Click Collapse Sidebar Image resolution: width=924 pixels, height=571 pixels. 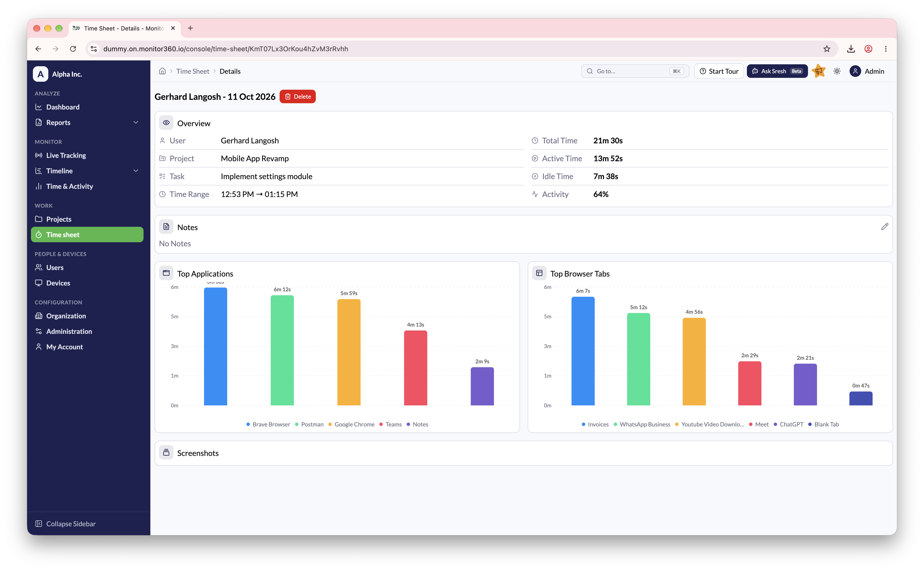tap(65, 523)
